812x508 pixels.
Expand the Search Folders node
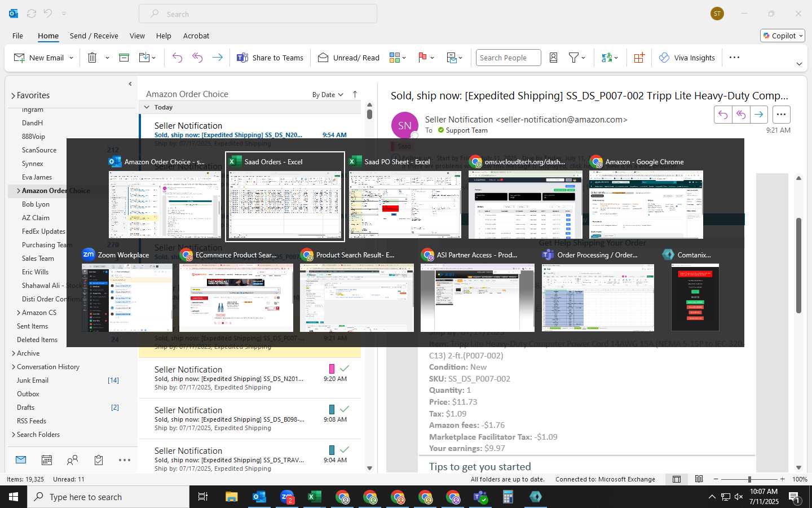click(13, 435)
